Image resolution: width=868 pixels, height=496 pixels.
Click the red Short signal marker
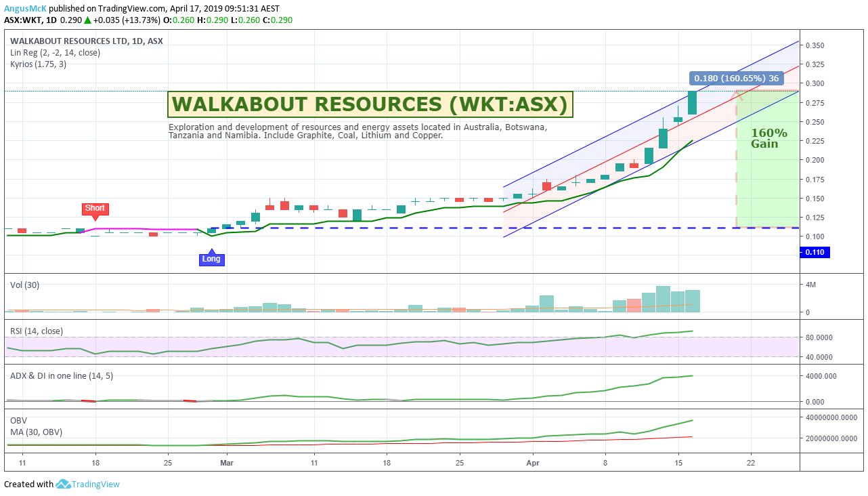[95, 210]
